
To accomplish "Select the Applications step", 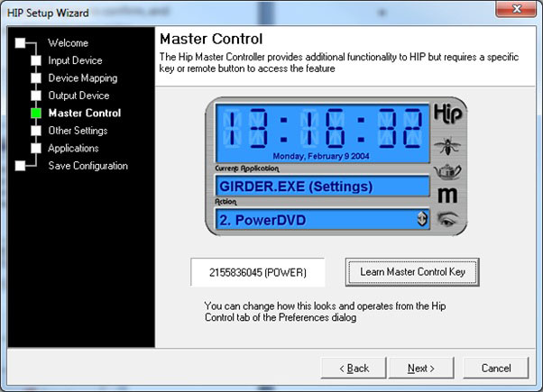I will 73,149.
